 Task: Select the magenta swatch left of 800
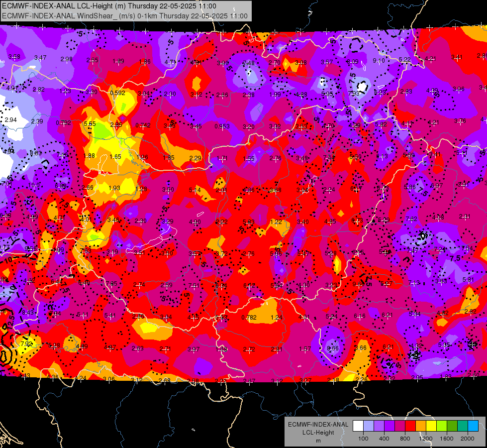tap(400, 426)
